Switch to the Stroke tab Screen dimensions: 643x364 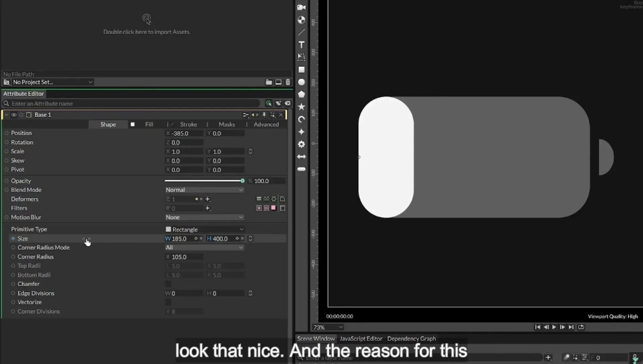(x=189, y=124)
